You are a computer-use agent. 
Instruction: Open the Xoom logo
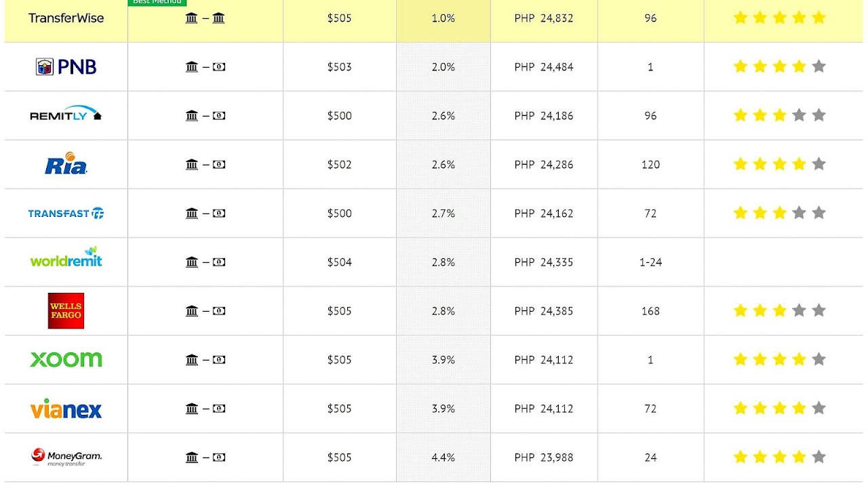[x=66, y=359]
